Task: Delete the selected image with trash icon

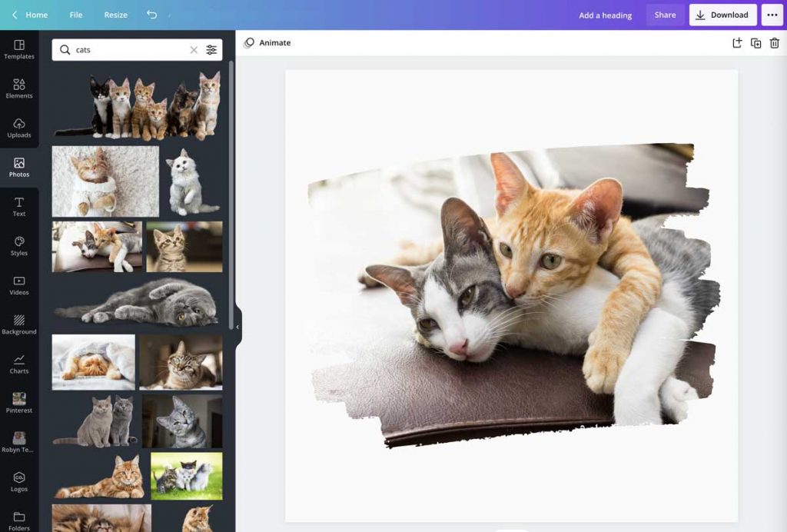Action: 775,43
